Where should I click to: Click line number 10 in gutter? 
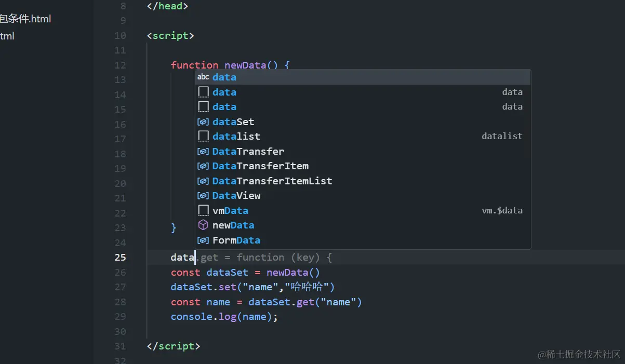(120, 35)
